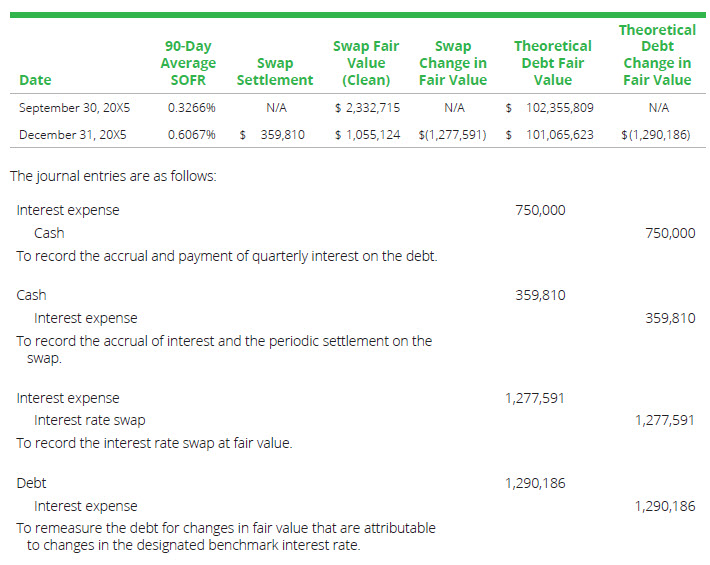The height and width of the screenshot is (565, 710).
Task: Click the Swap Settlement column header
Action: (x=273, y=71)
